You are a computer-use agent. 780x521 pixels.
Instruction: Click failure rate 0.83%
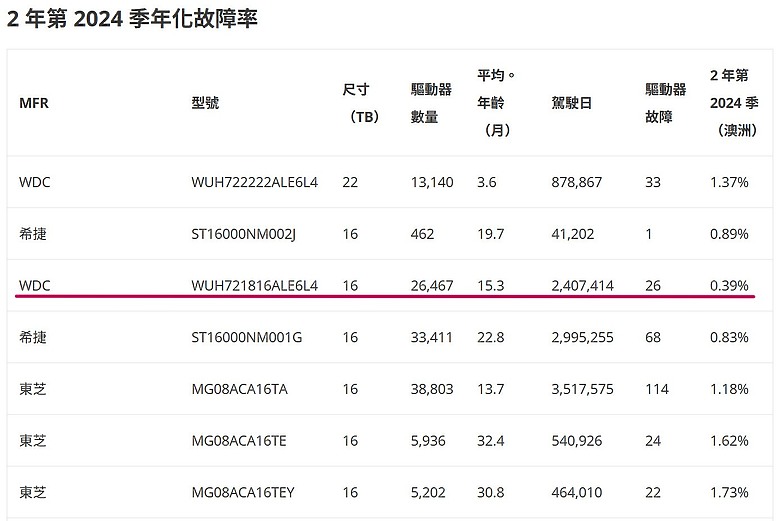tap(729, 337)
